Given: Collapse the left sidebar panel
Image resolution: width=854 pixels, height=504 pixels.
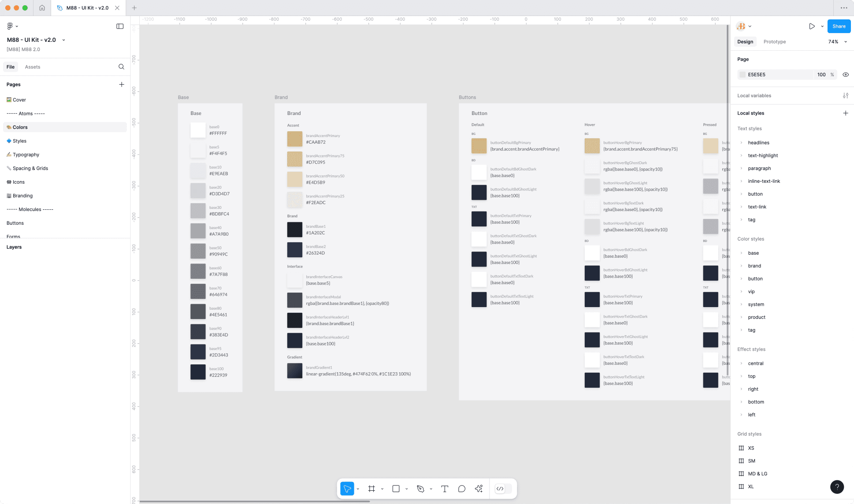Looking at the screenshot, I should (x=120, y=26).
